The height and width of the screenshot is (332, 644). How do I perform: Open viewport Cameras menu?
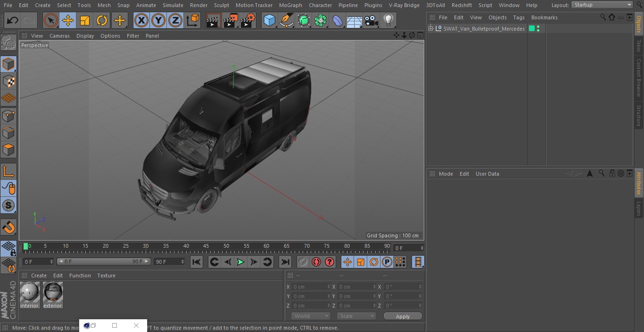(59, 36)
